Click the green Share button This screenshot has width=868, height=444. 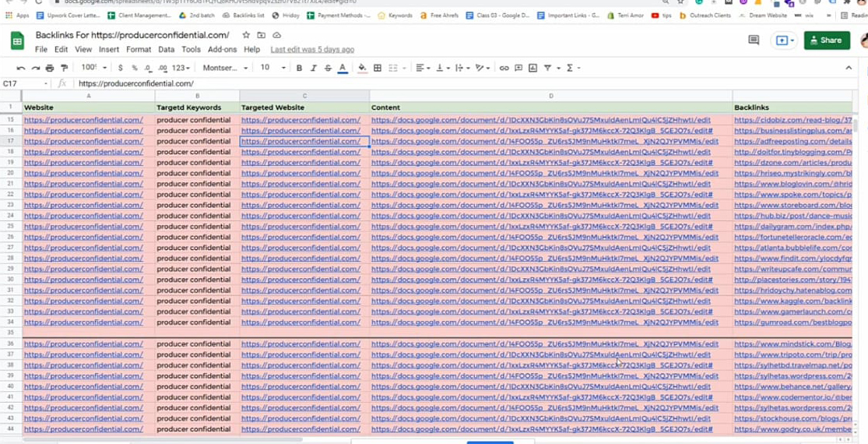pyautogui.click(x=826, y=41)
